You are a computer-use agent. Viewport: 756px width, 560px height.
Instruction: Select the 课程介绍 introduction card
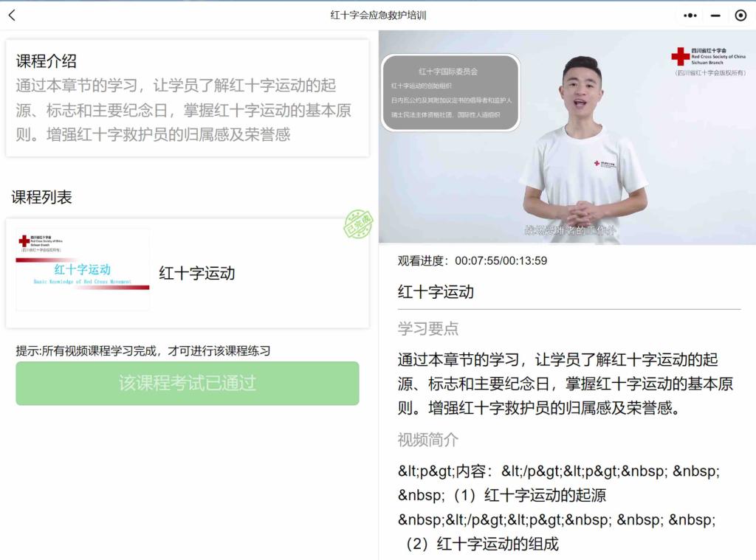[x=188, y=98]
